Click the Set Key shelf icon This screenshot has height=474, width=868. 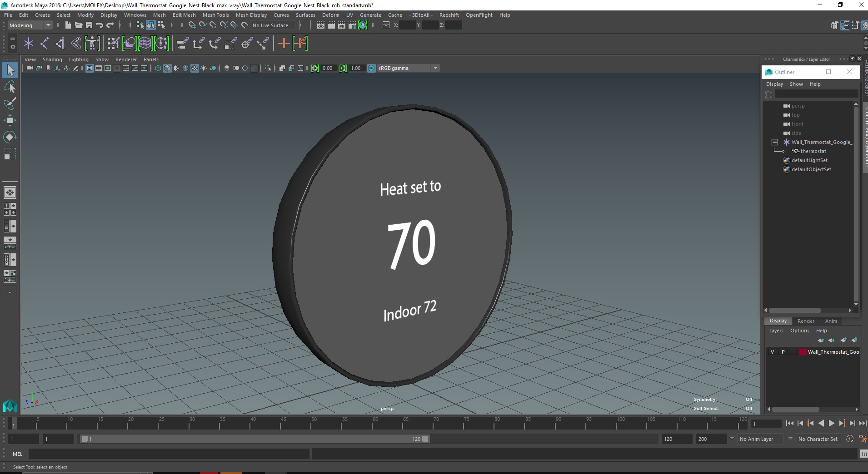point(284,44)
